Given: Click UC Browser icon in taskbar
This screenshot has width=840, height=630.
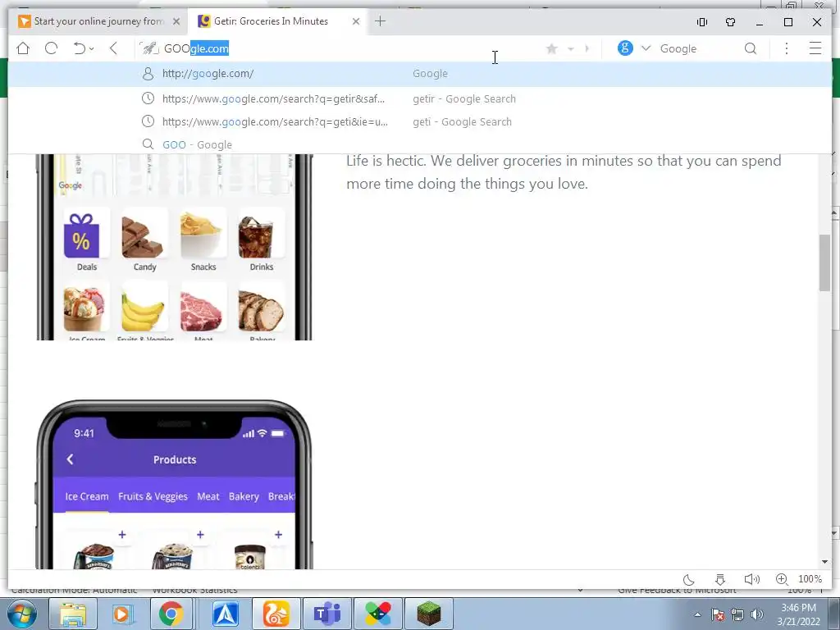Looking at the screenshot, I should [x=276, y=614].
